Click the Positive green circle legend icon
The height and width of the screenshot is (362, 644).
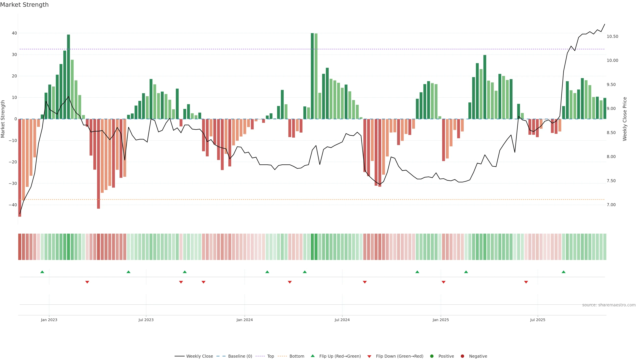tap(432, 356)
